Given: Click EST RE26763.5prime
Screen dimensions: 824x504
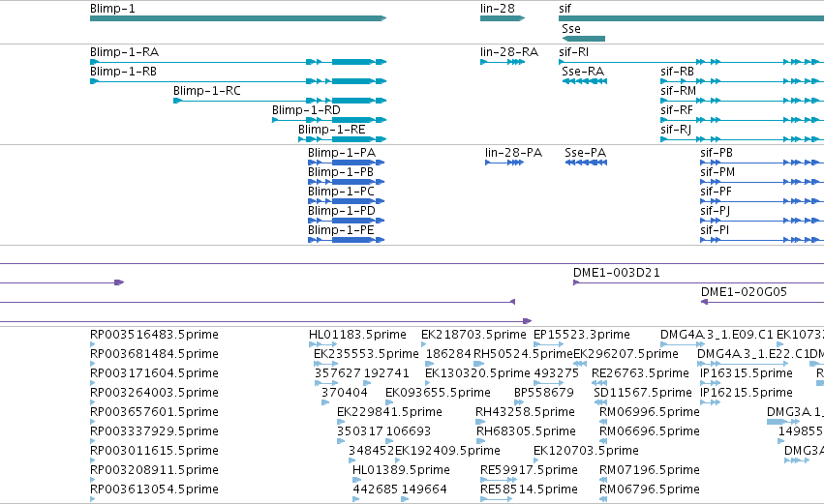Looking at the screenshot, I should pyautogui.click(x=640, y=373).
